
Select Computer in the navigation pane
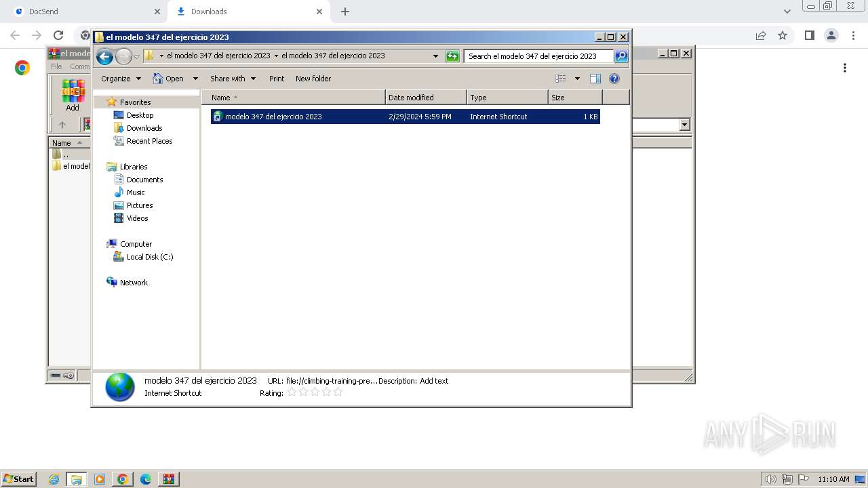coord(136,244)
